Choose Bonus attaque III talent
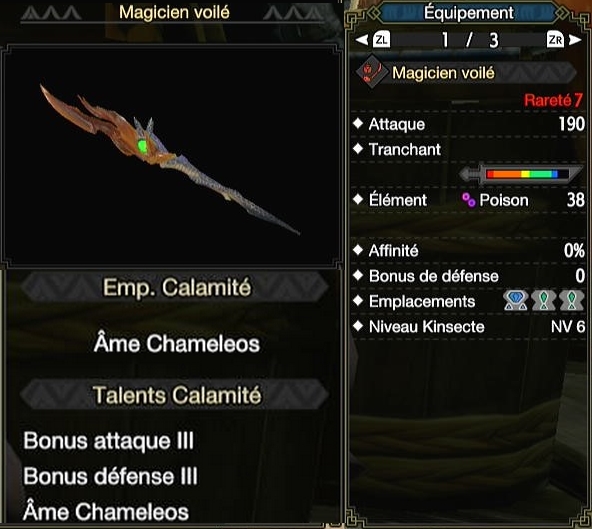592x529 pixels. (109, 441)
